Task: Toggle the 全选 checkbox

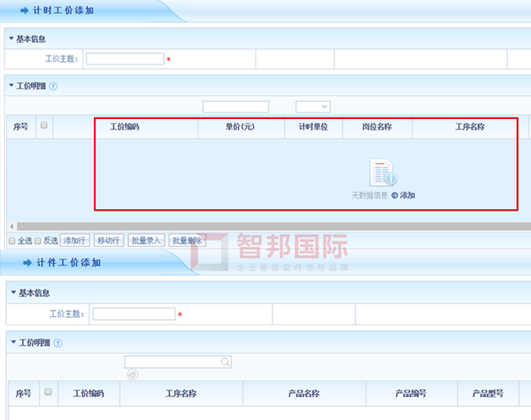Action: [11, 240]
